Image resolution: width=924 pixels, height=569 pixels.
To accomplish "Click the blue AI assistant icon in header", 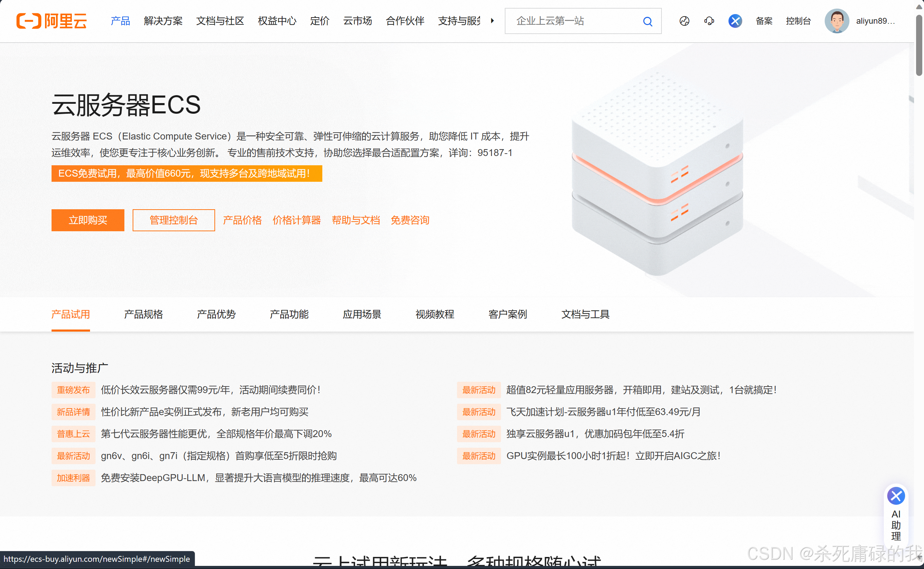I will pyautogui.click(x=735, y=21).
